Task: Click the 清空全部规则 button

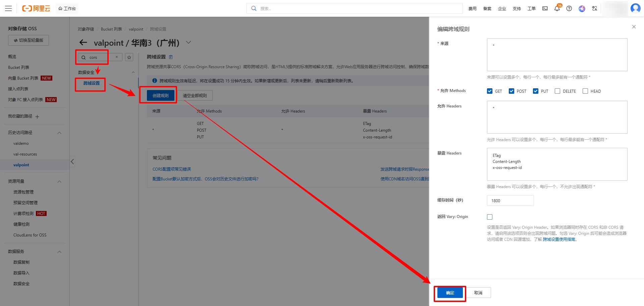Action: [x=195, y=96]
